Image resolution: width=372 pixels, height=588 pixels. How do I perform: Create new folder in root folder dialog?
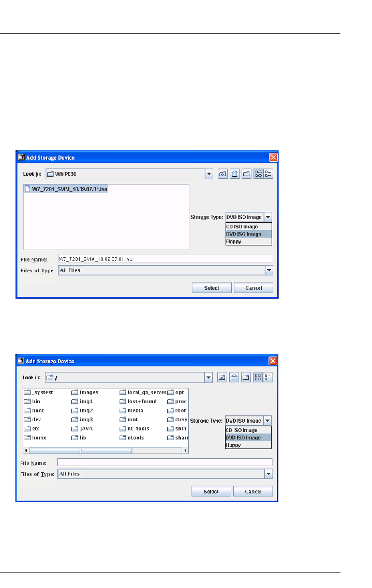[246, 378]
